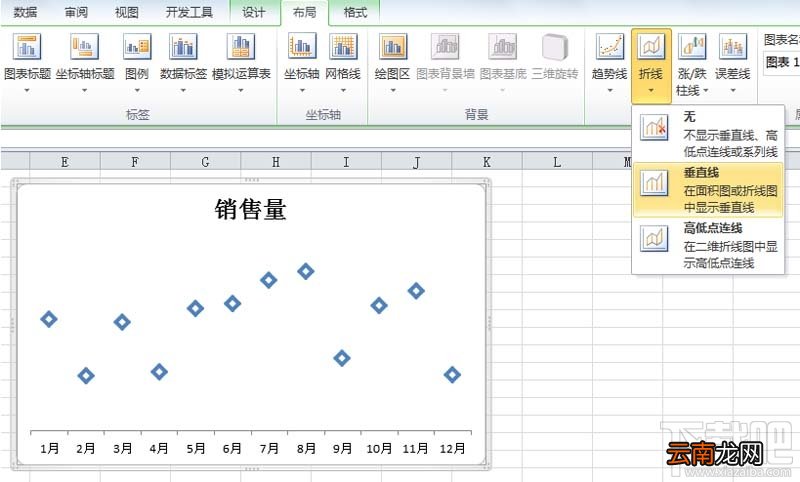
Task: Click the 网格线 (Gridlines) icon
Action: tap(343, 46)
